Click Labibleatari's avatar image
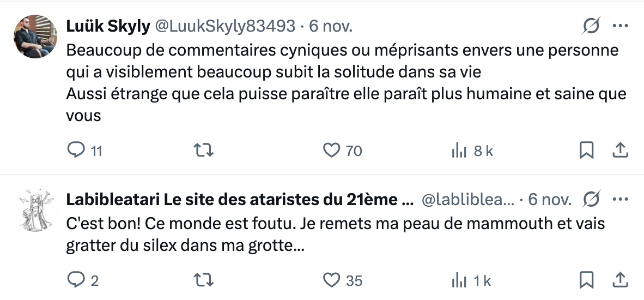Screen dimensions: 644x300 (35, 210)
